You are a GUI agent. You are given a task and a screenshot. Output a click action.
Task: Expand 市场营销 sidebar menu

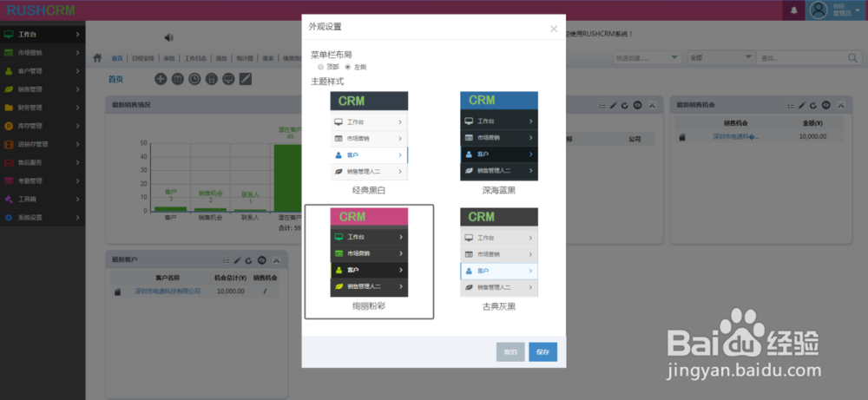click(43, 53)
